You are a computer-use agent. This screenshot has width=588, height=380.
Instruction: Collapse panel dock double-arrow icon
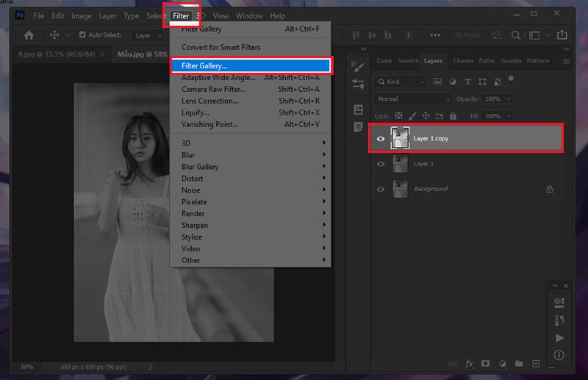[566, 49]
